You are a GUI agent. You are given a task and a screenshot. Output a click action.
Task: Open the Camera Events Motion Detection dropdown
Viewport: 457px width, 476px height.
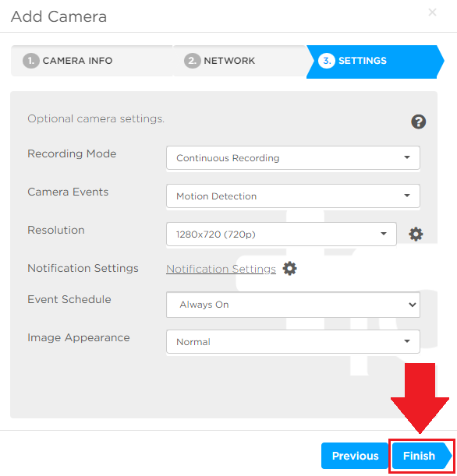(x=293, y=196)
